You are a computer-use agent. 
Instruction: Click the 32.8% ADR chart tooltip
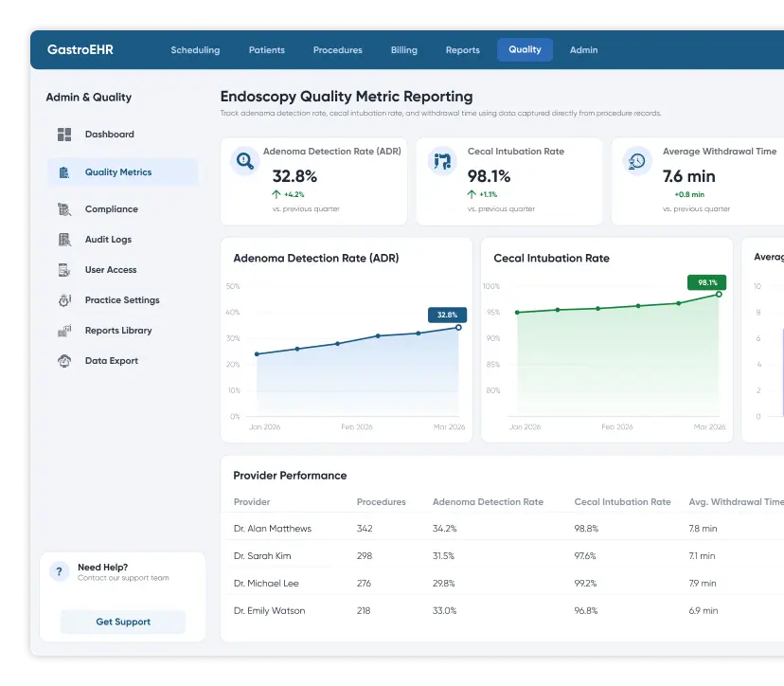point(447,315)
